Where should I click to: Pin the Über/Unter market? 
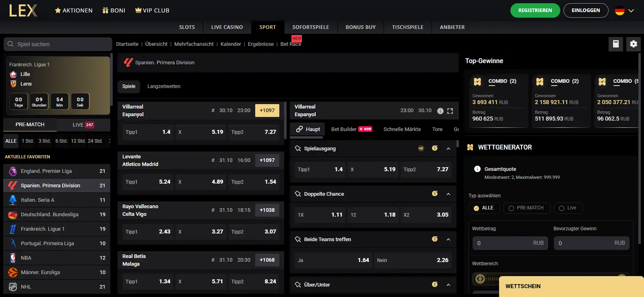pos(298,285)
